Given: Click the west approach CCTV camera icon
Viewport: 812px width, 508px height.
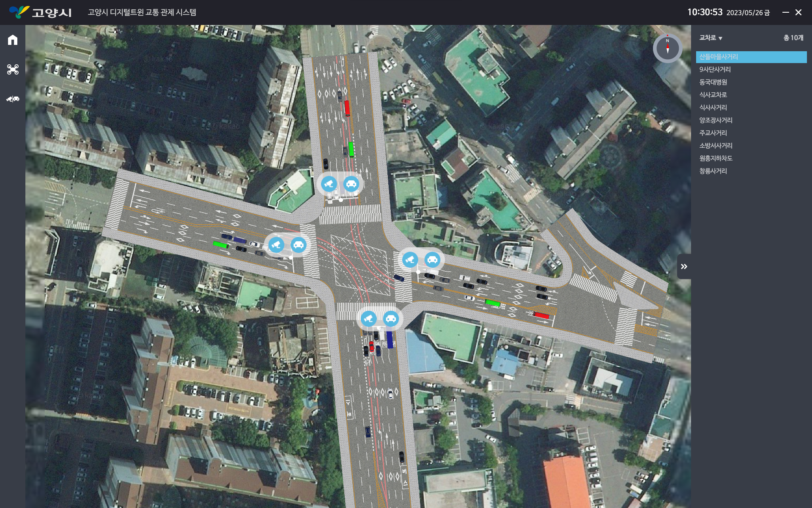Looking at the screenshot, I should point(276,245).
